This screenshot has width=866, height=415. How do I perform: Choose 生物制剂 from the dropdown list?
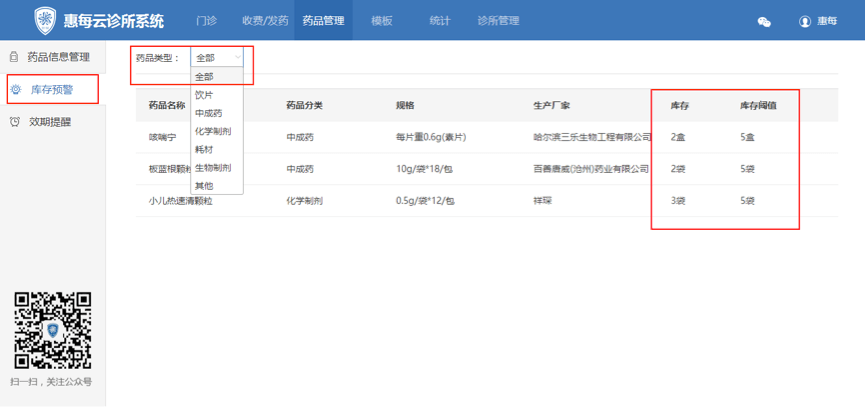[216, 167]
